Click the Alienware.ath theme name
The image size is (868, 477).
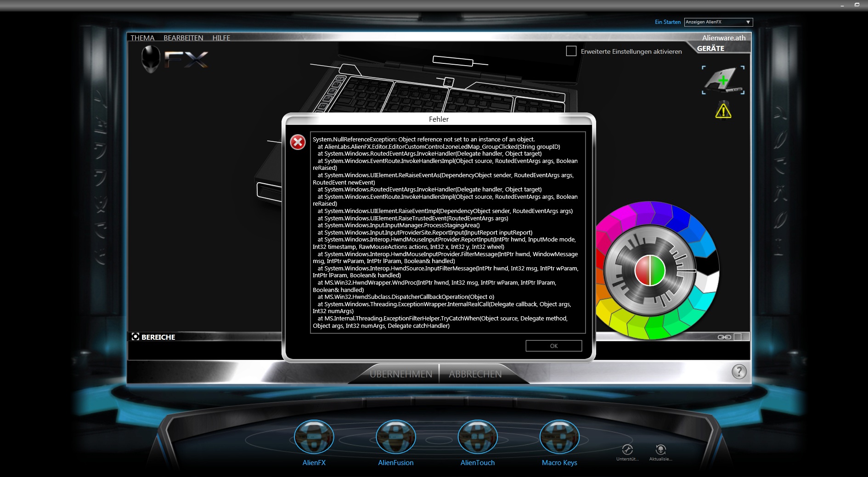click(x=724, y=38)
